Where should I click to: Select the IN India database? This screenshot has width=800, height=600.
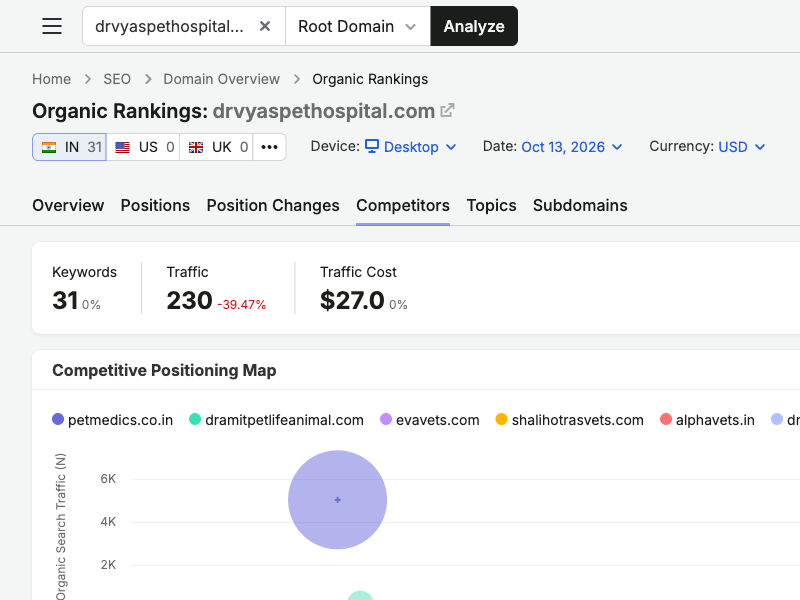click(x=69, y=147)
